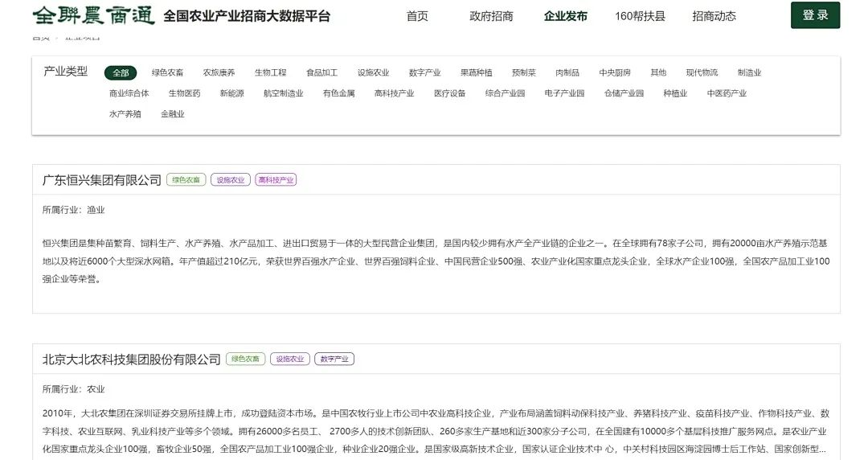The width and height of the screenshot is (868, 460).
Task: Filter by 仓储产业园 industry type
Action: tap(624, 93)
